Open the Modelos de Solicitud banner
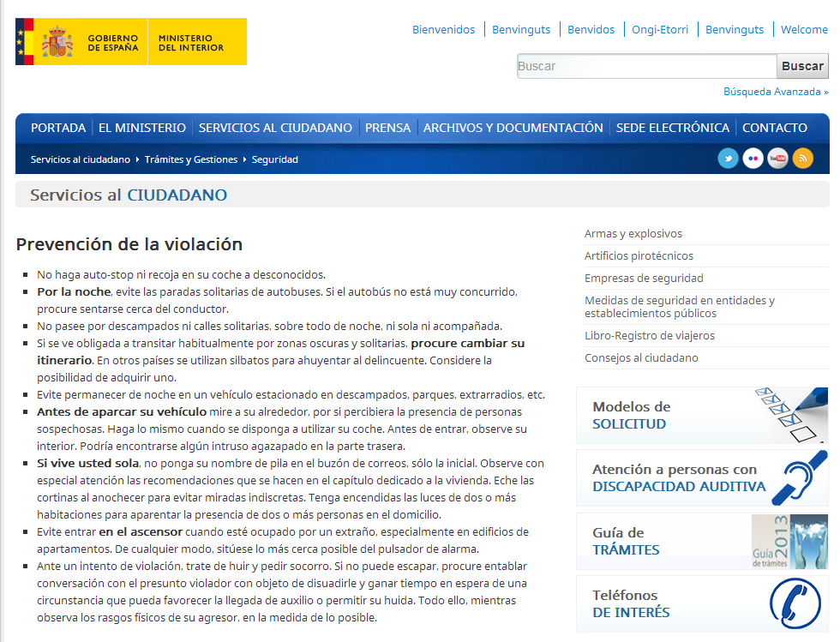The image size is (840, 642). [x=701, y=416]
